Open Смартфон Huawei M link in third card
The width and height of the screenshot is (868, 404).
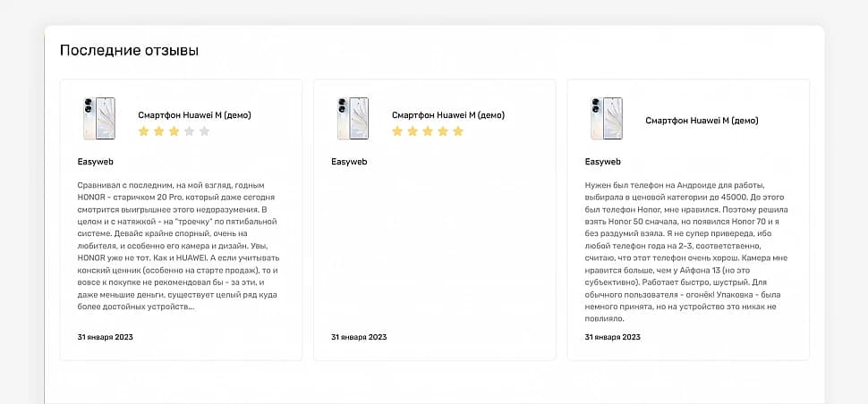pyautogui.click(x=702, y=121)
